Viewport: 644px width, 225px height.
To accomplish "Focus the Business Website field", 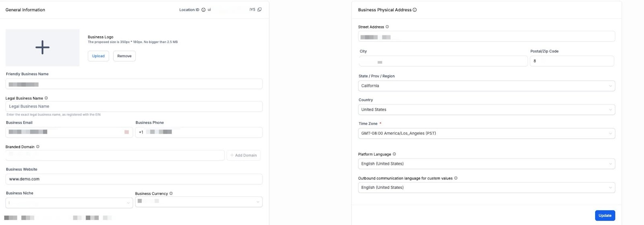I will (134, 179).
